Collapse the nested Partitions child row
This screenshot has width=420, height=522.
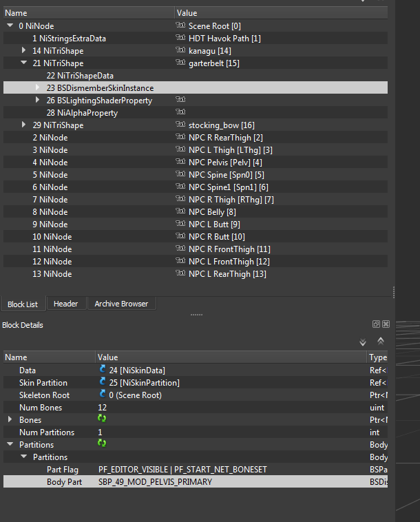pos(23,457)
